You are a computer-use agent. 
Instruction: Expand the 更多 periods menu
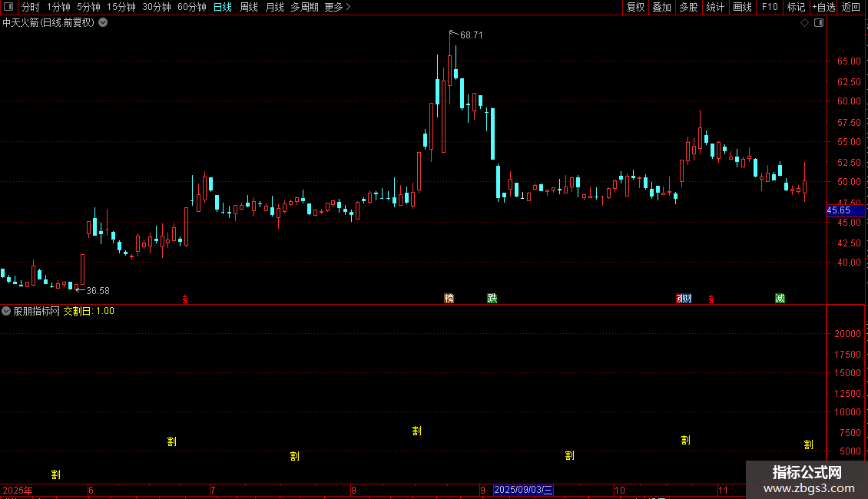pyautogui.click(x=337, y=7)
